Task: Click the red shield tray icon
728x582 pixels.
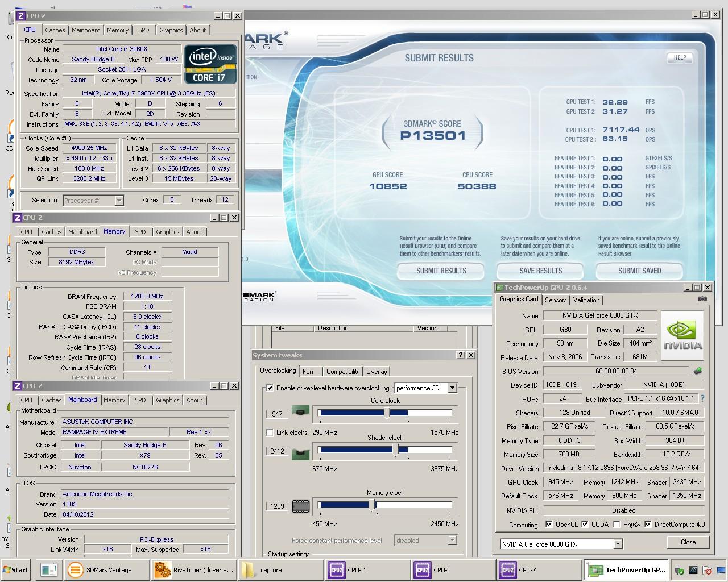Action: tap(708, 570)
